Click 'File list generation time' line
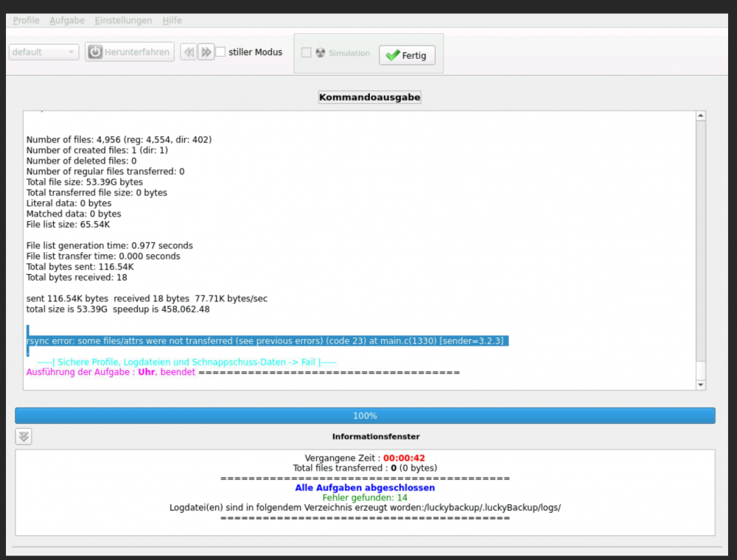 [110, 245]
